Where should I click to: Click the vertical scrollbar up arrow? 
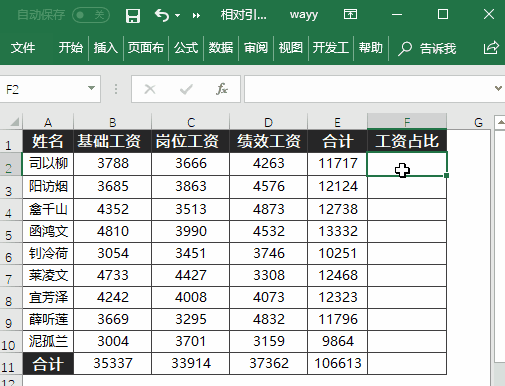point(500,122)
